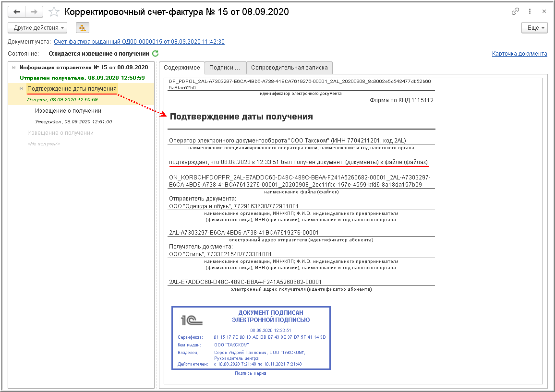
Task: Click the document identifier starting DP_PDPOL_2AL
Action: pos(300,84)
